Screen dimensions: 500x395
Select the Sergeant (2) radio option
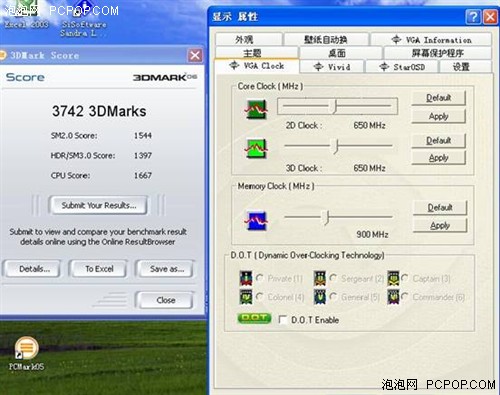pos(333,278)
